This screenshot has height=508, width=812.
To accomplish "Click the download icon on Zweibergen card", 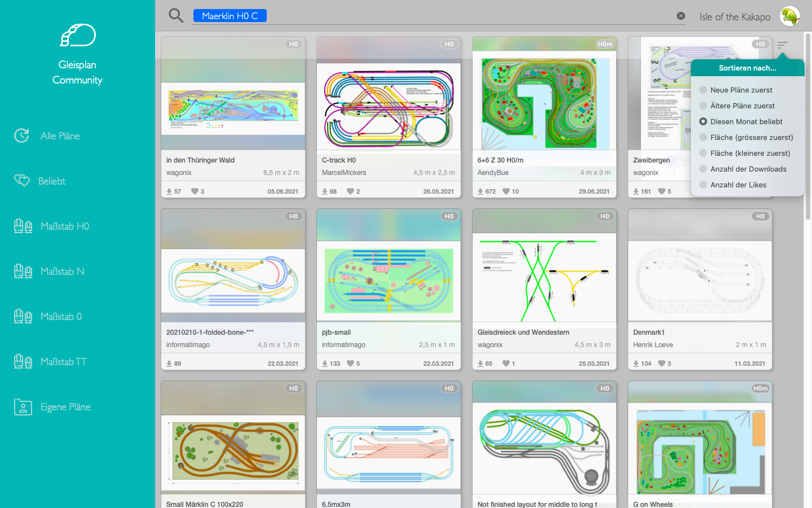I will coord(636,191).
